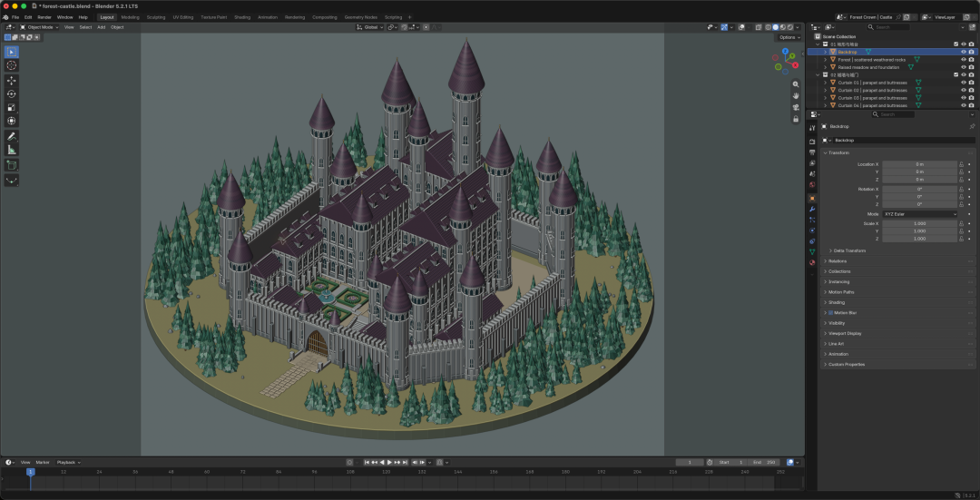Select the Add Cube tool
Image resolution: width=980 pixels, height=500 pixels.
[x=11, y=165]
